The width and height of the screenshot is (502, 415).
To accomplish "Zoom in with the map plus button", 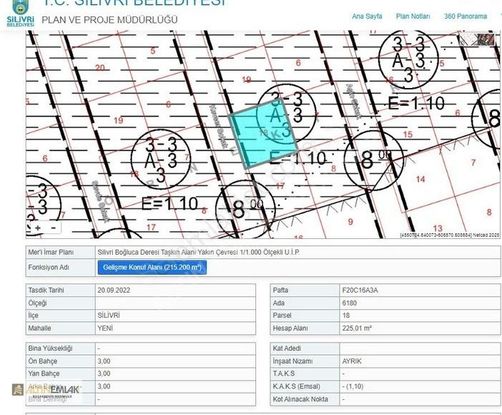I will pos(38,228).
